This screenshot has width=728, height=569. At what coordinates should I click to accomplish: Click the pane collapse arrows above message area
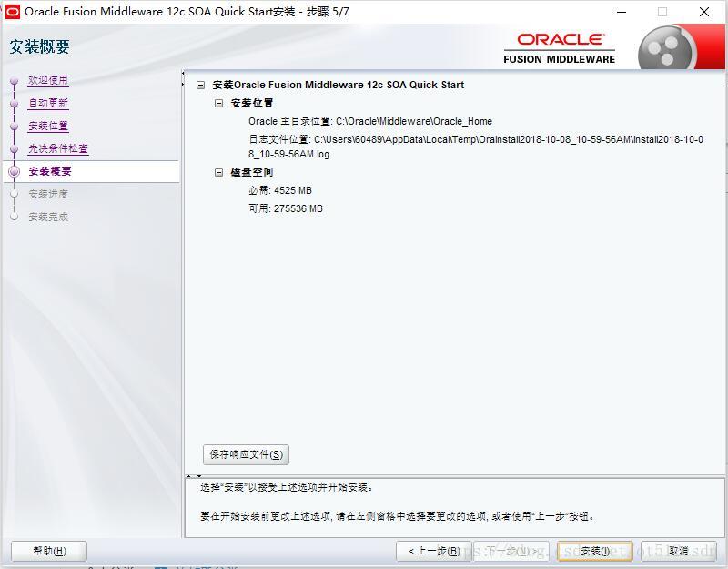point(194,475)
